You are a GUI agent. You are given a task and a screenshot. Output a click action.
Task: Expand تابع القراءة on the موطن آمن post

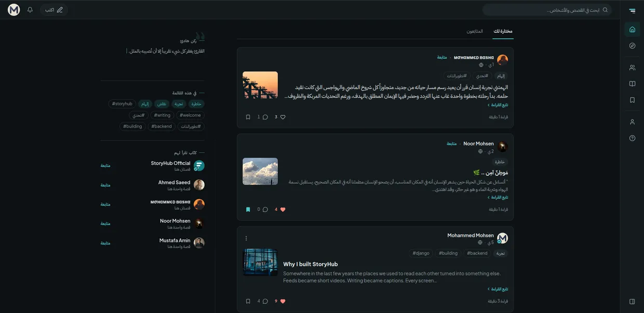pyautogui.click(x=498, y=197)
